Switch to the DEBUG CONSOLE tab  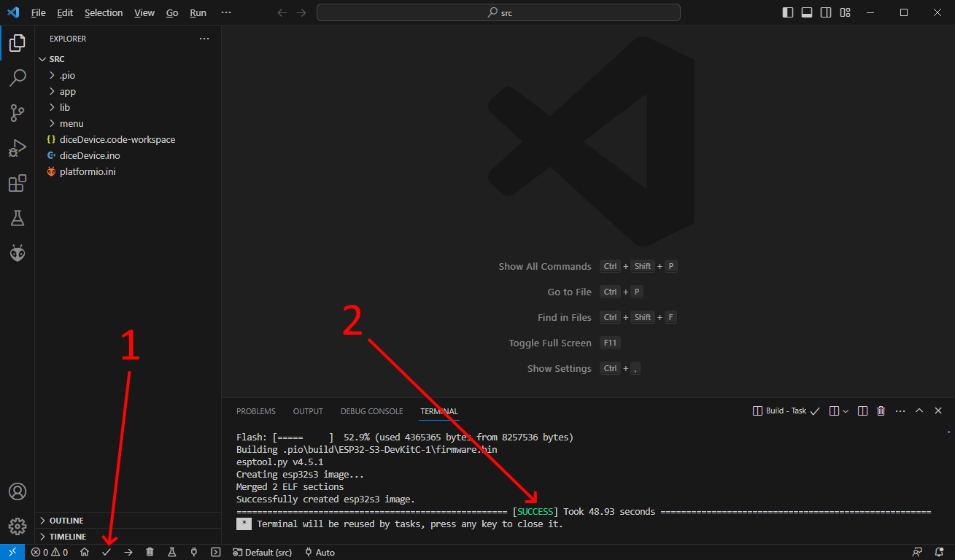tap(371, 411)
